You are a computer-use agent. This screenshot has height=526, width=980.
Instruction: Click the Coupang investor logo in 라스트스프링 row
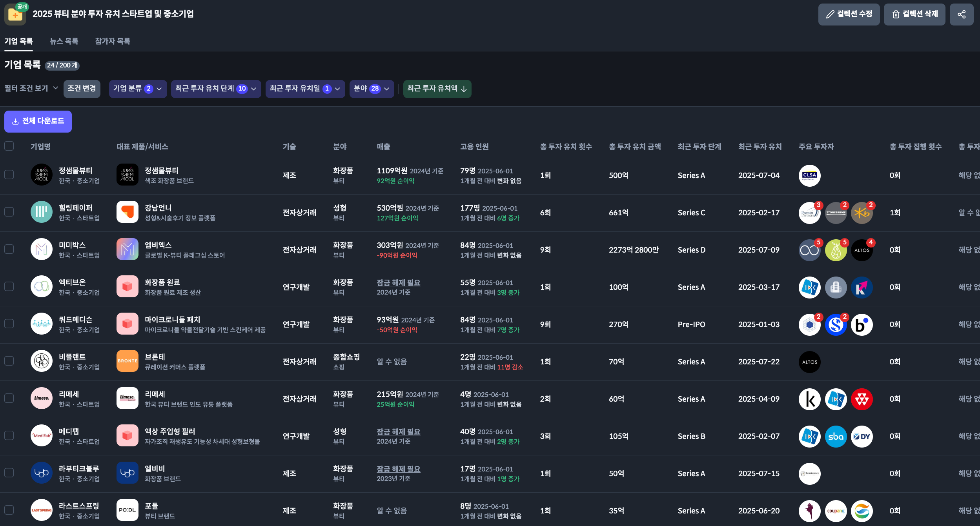[835, 511]
